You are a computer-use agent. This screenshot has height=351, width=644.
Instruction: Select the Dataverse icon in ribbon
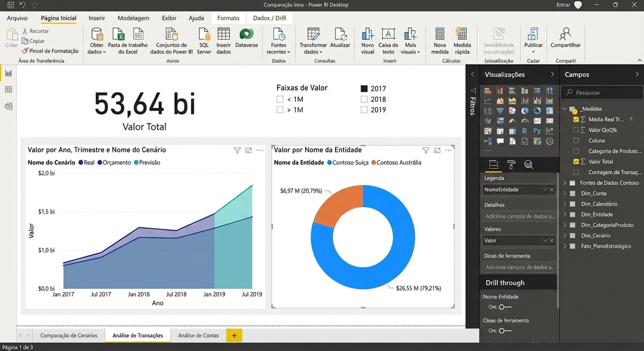pyautogui.click(x=247, y=34)
